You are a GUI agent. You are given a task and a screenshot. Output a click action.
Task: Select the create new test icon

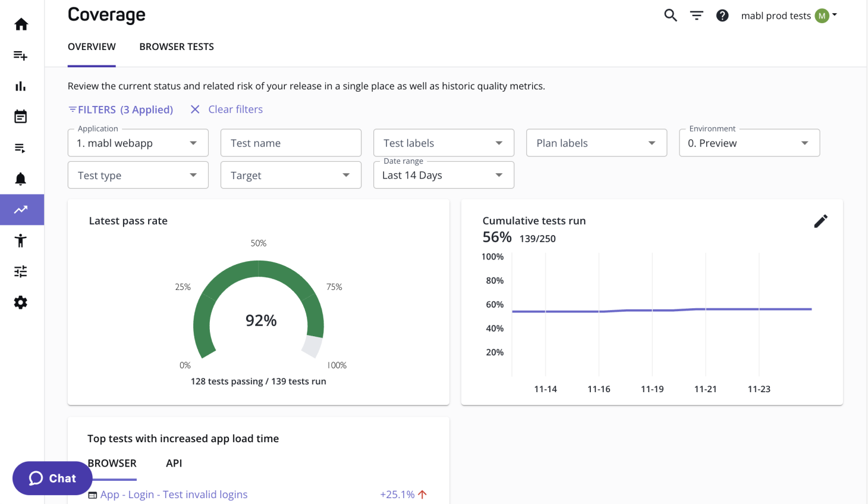(x=21, y=55)
